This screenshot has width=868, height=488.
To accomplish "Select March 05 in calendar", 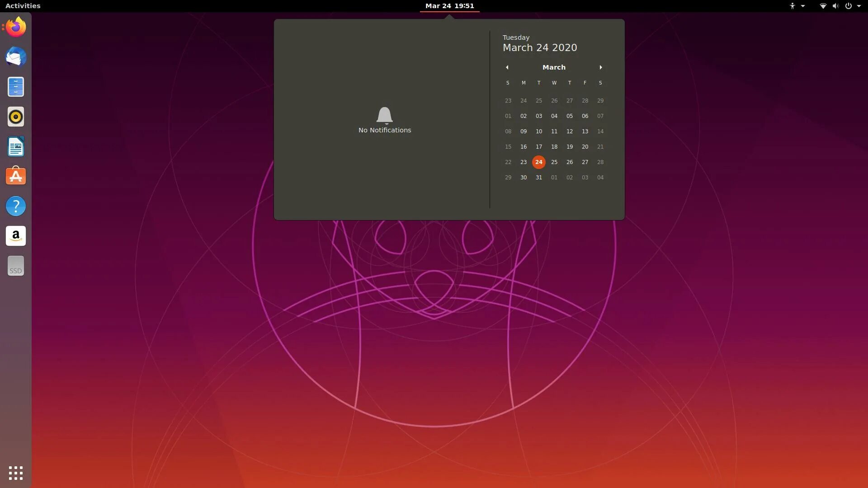I will tap(569, 116).
